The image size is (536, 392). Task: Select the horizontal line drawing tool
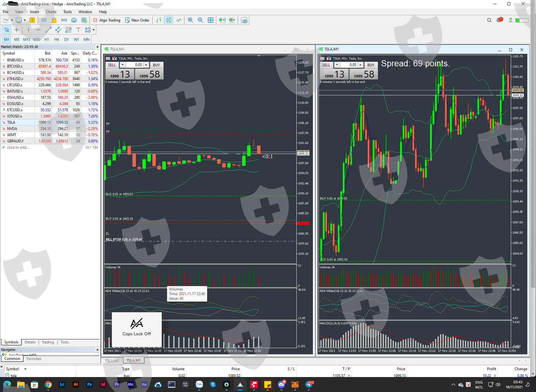(38, 30)
